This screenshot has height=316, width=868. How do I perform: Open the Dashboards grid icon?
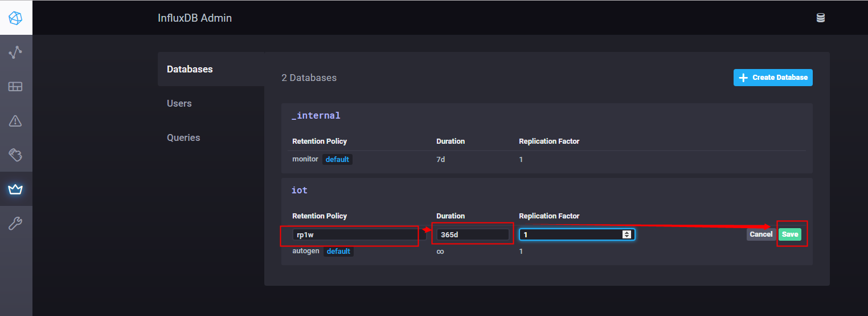click(x=16, y=87)
